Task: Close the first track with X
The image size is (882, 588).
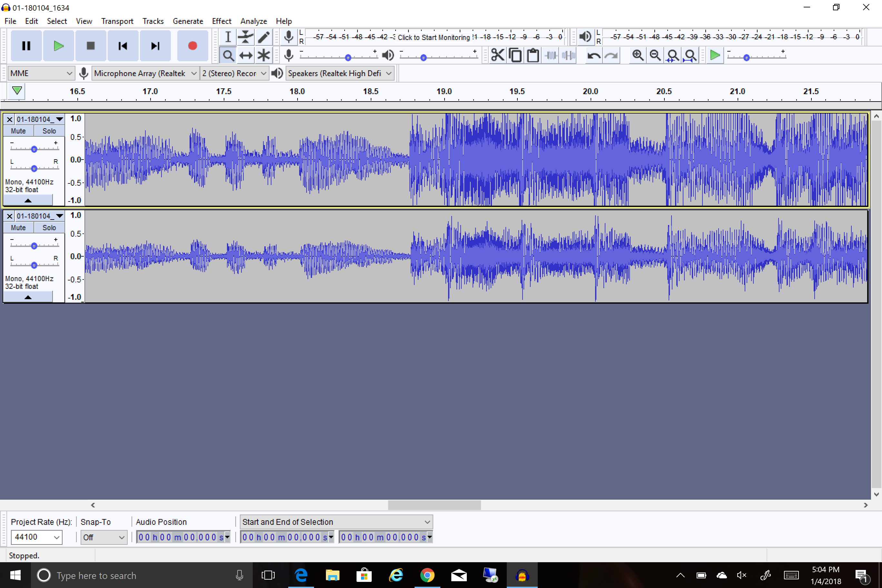Action: pos(10,120)
